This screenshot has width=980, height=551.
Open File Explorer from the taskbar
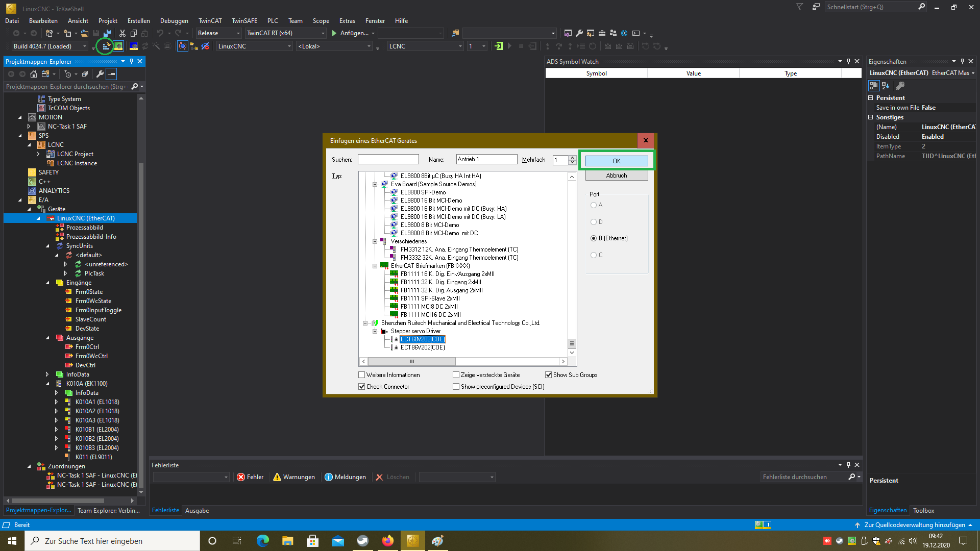(x=287, y=541)
